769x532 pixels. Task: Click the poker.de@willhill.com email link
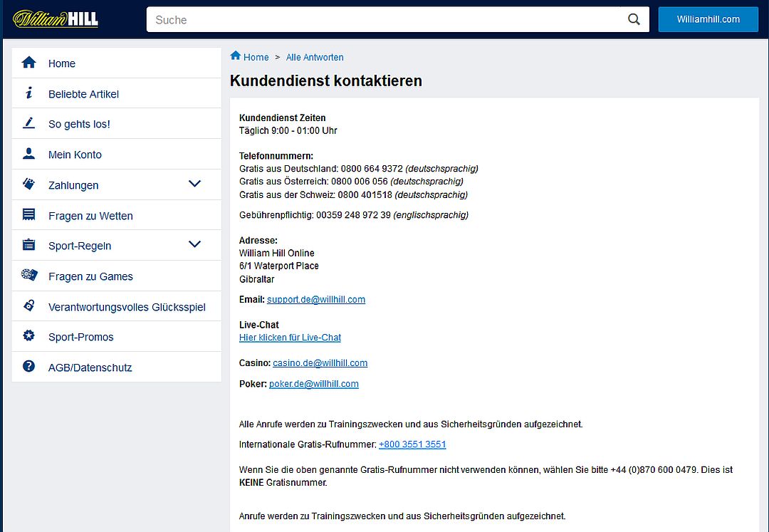(x=314, y=384)
